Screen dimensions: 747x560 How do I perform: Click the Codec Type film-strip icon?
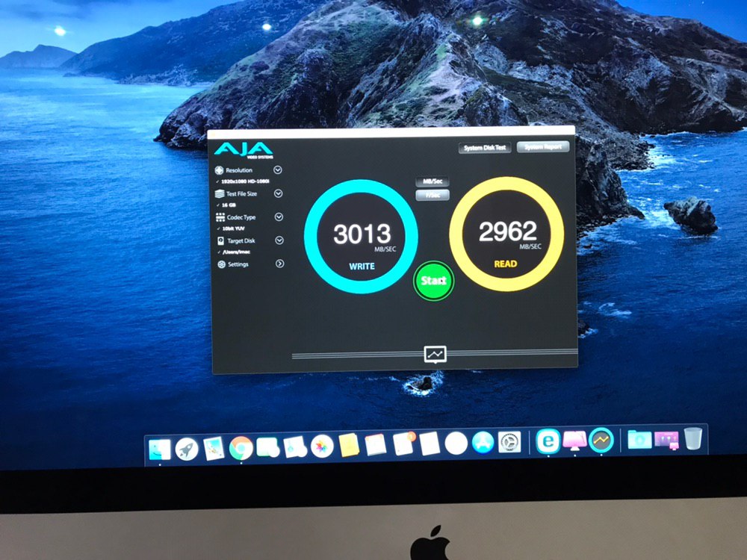point(220,217)
